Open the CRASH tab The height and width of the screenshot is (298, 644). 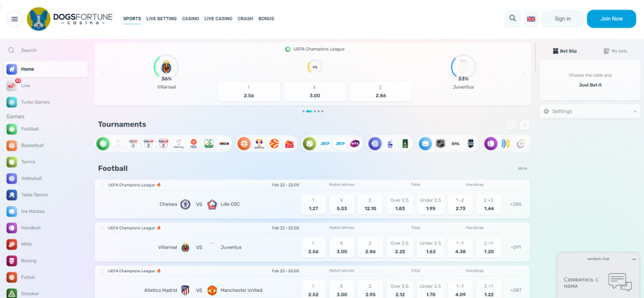pyautogui.click(x=245, y=19)
